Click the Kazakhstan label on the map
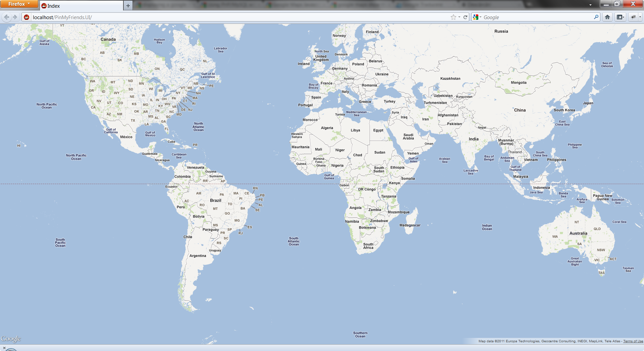This screenshot has height=351, width=644. coord(450,79)
